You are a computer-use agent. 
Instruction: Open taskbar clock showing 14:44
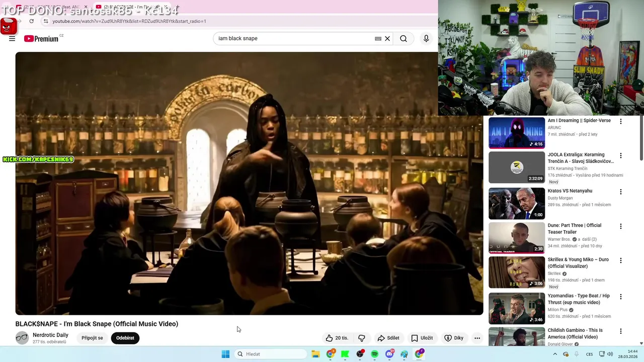click(628, 354)
